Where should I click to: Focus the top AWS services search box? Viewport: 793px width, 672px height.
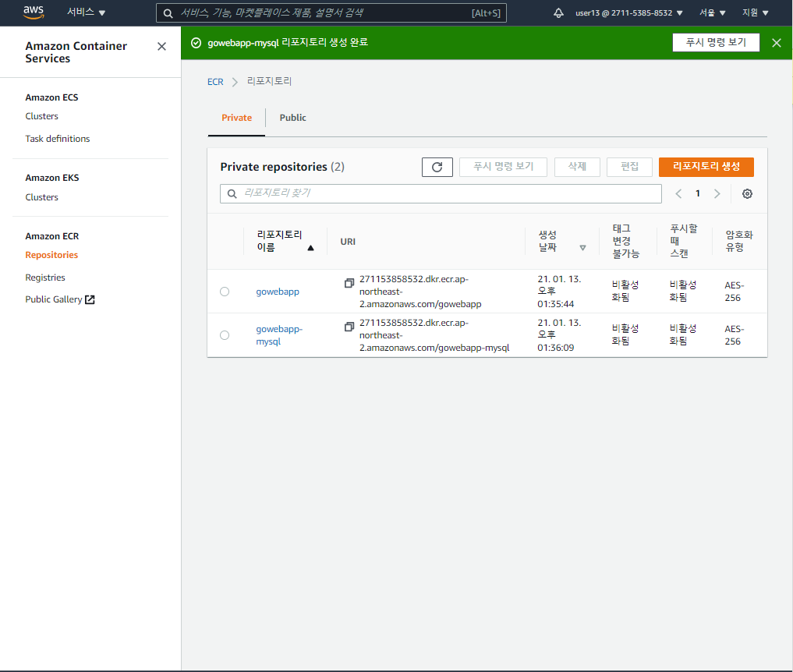(x=331, y=13)
